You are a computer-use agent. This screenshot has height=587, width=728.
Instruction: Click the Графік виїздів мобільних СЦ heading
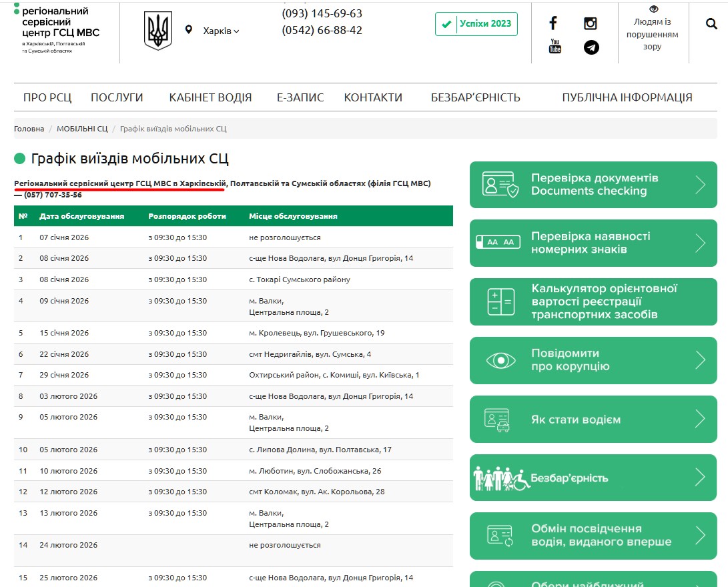[129, 159]
